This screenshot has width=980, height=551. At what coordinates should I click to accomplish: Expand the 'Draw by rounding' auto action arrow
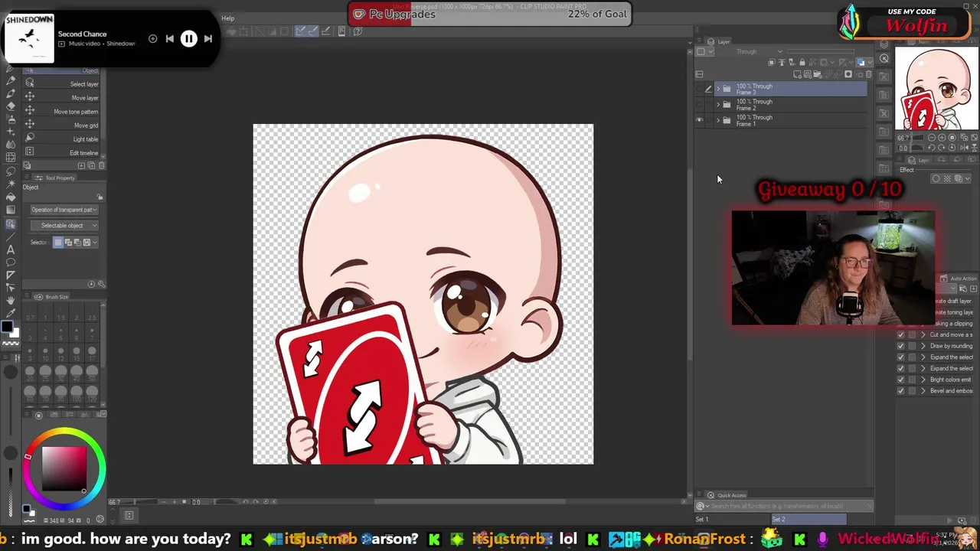click(x=923, y=346)
